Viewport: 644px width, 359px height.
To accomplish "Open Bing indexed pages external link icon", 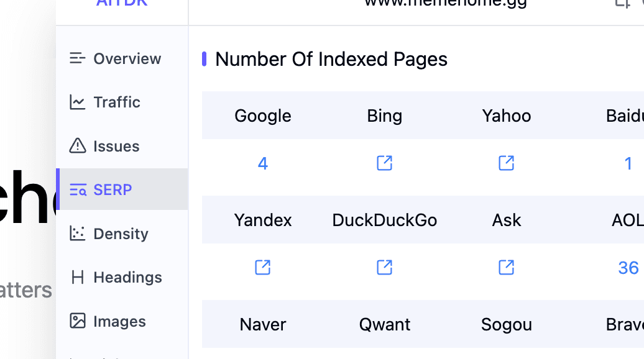I will (384, 163).
